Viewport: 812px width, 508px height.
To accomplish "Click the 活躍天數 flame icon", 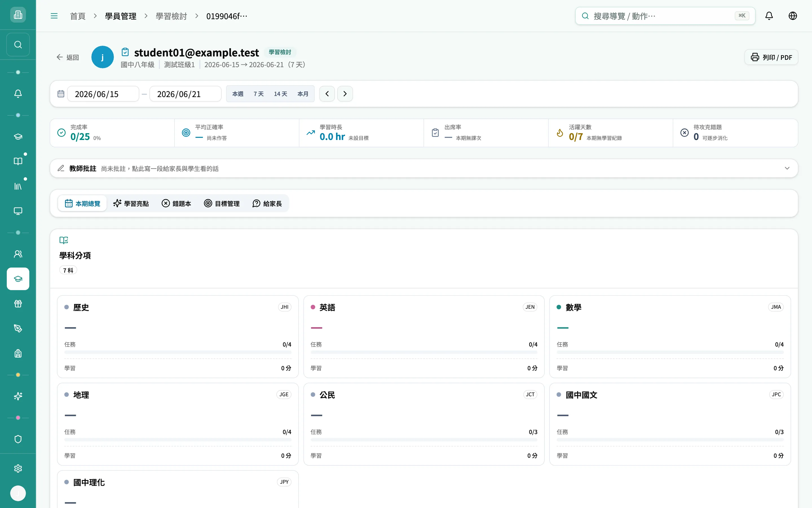I will (560, 133).
